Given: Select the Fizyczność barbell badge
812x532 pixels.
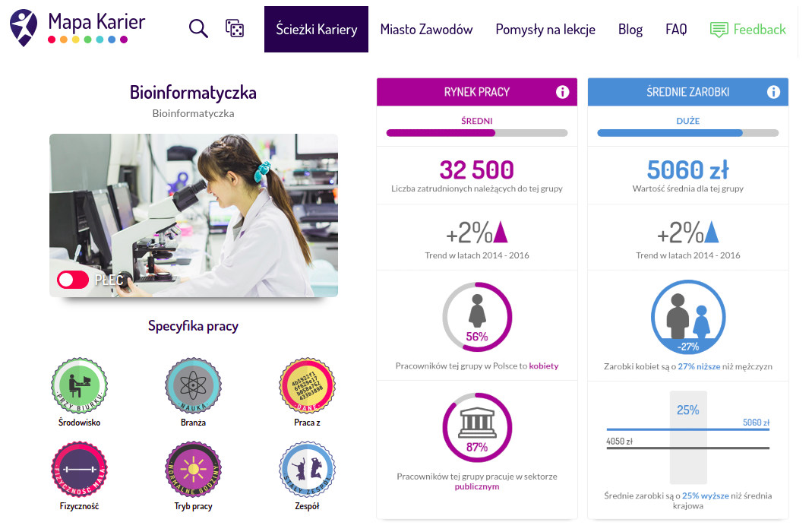Looking at the screenshot, I should (80, 469).
